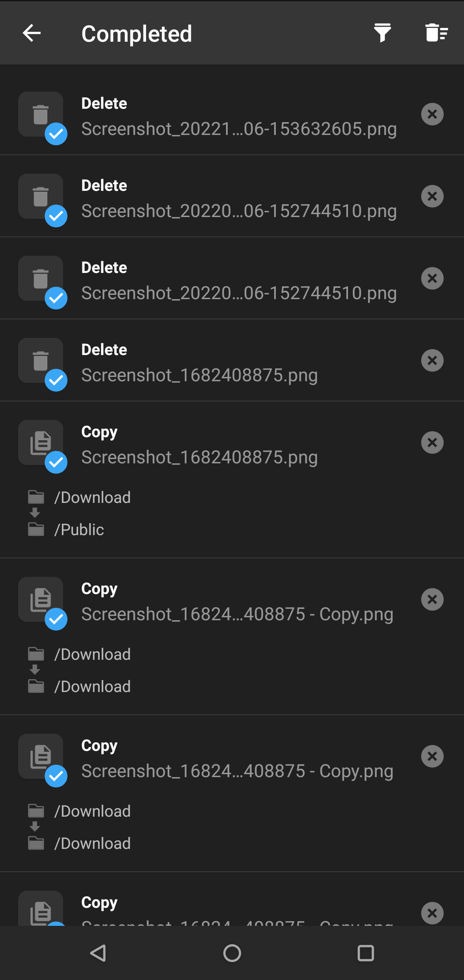The height and width of the screenshot is (980, 464).
Task: Go back from the Completed screen
Action: coord(32,33)
